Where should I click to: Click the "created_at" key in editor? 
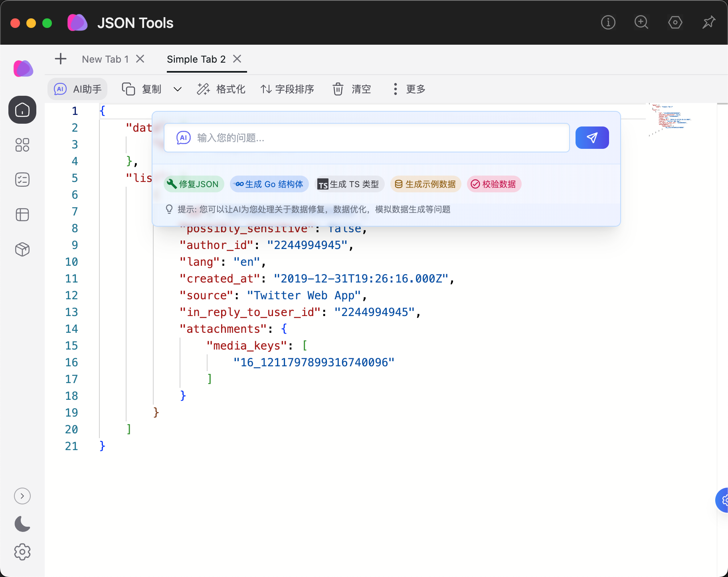pyautogui.click(x=220, y=279)
